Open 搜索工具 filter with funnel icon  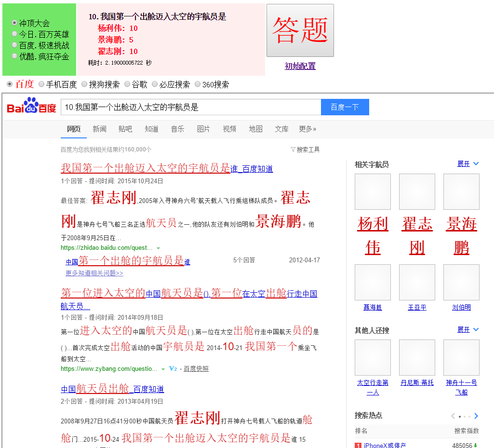click(x=305, y=149)
